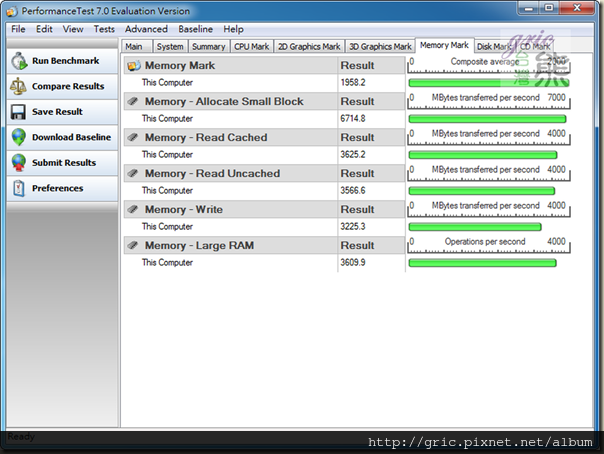Click the Allocate Small Block green result bar
Image resolution: width=604 pixels, height=454 pixels.
(487, 119)
